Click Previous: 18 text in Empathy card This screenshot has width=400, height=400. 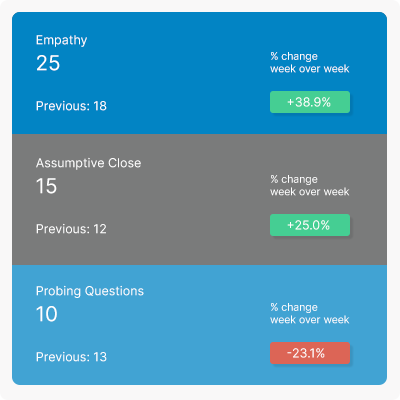[71, 106]
